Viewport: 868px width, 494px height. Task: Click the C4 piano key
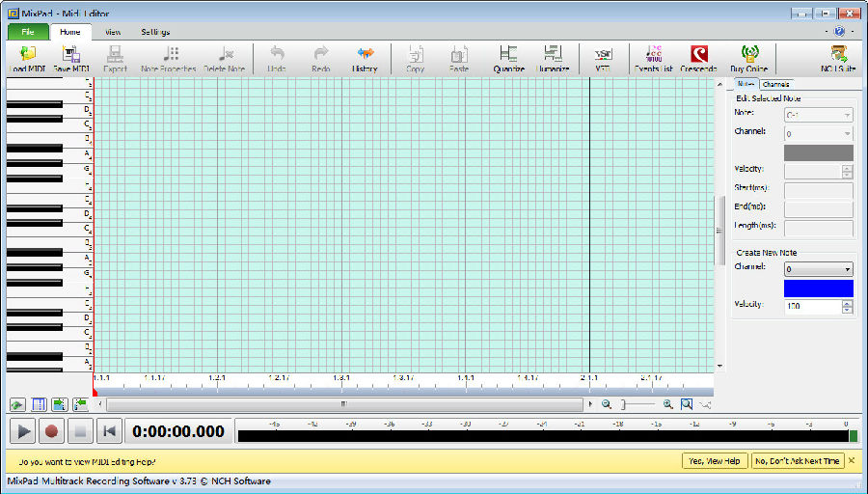tap(76, 230)
